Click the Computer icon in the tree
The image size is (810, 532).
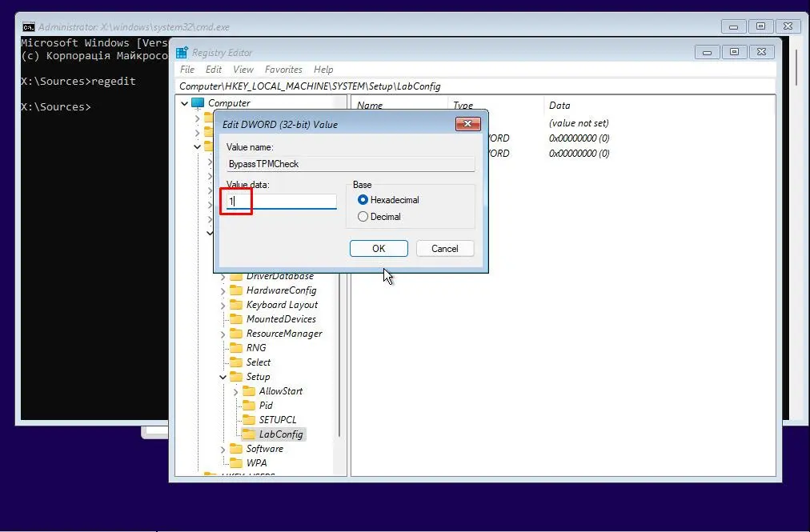[x=198, y=102]
